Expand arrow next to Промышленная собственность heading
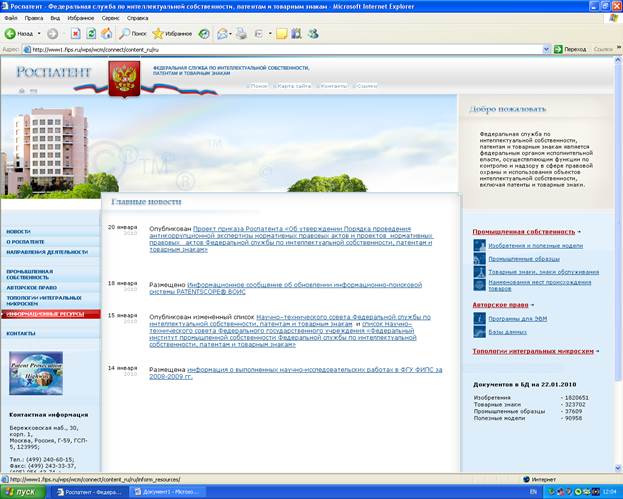623x499 pixels. tap(580, 232)
